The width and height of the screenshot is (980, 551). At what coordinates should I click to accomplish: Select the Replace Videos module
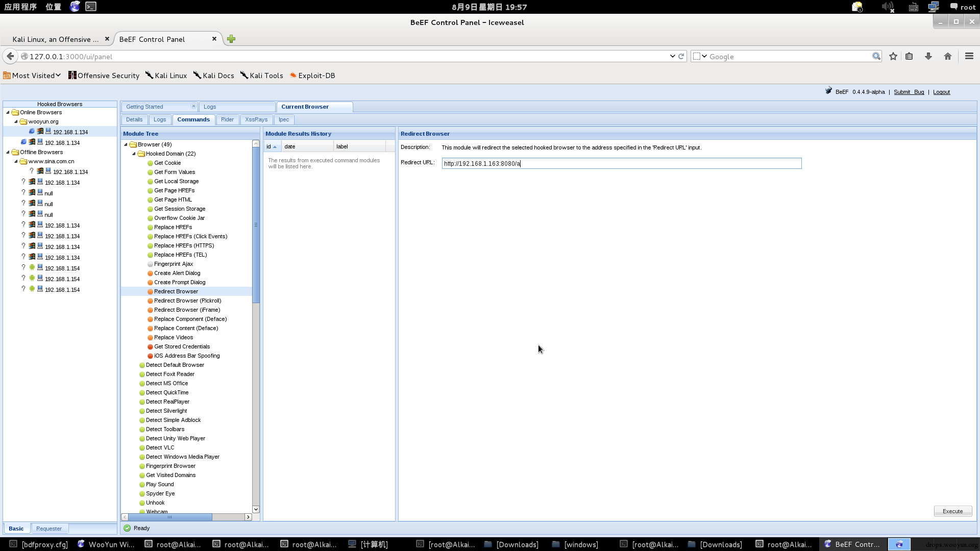(x=174, y=337)
